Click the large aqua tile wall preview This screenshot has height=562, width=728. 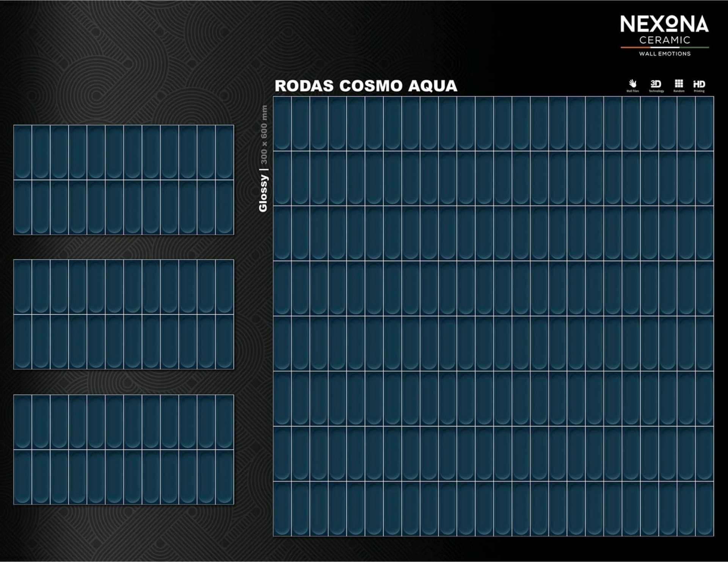(493, 316)
